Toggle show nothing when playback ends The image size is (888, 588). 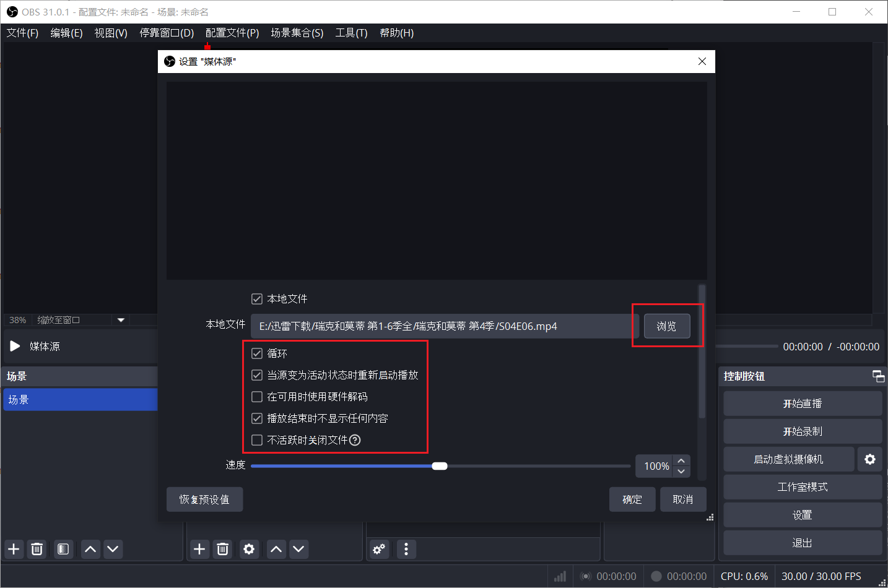pos(257,418)
